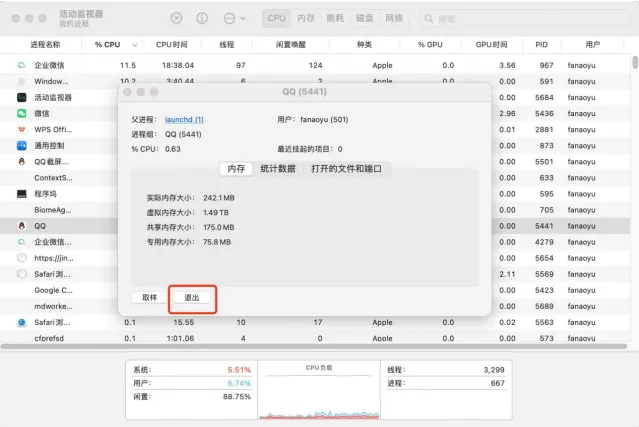This screenshot has width=639, height=427.
Task: Sort by 进程名称 column header
Action: 45,44
